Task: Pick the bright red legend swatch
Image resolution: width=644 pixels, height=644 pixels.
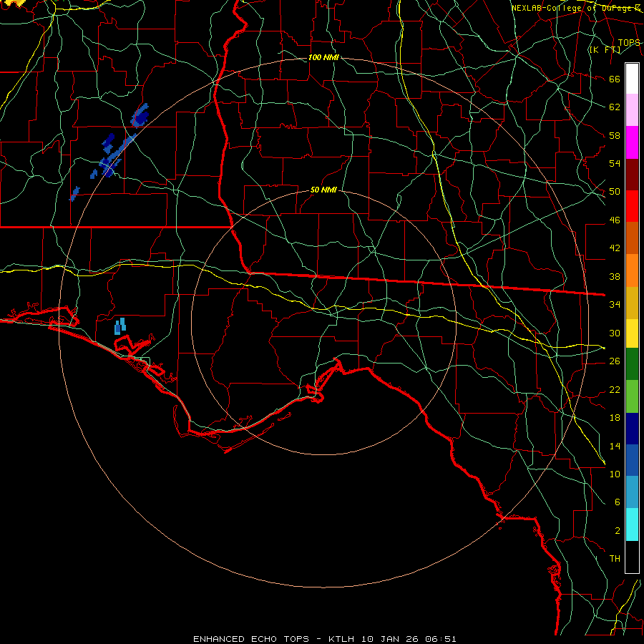Action: (632, 206)
